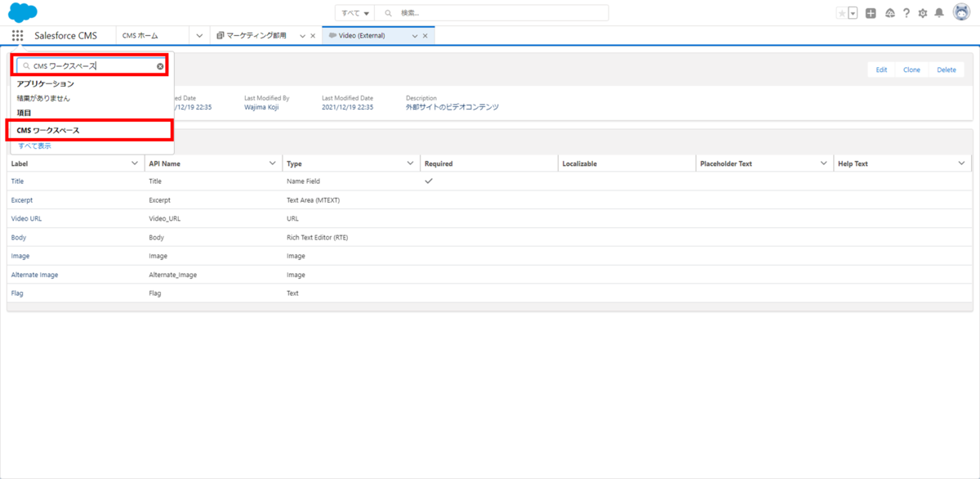Expand the CMS ホーム navigation dropdown
The height and width of the screenshot is (479, 980).
[199, 36]
